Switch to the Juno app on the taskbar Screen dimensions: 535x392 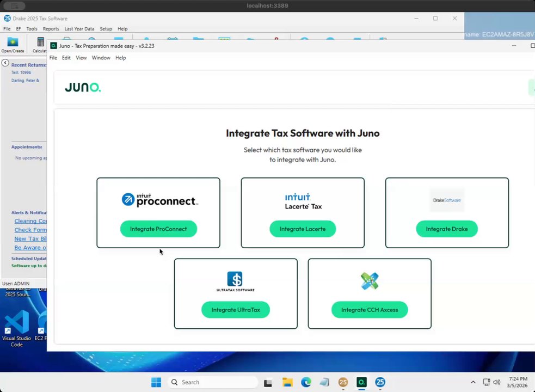coord(361,382)
